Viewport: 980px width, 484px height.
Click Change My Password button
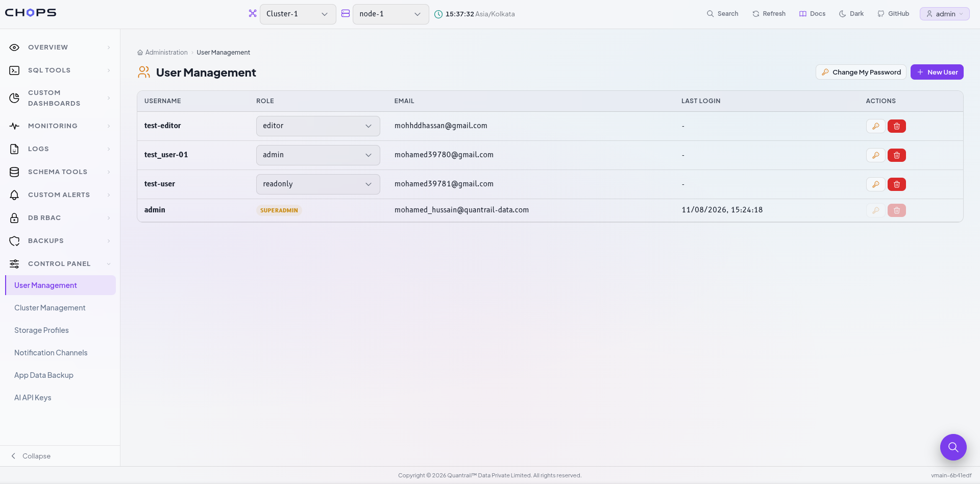pos(861,72)
